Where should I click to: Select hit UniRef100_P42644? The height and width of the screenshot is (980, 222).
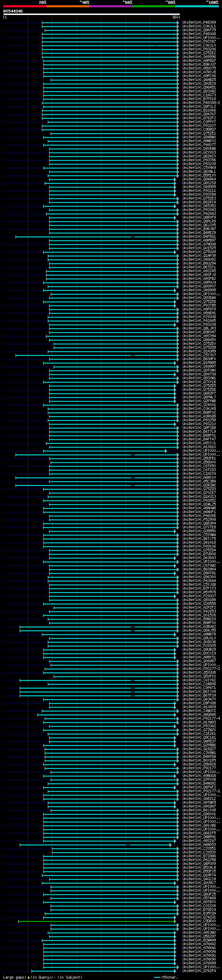pos(199,581)
